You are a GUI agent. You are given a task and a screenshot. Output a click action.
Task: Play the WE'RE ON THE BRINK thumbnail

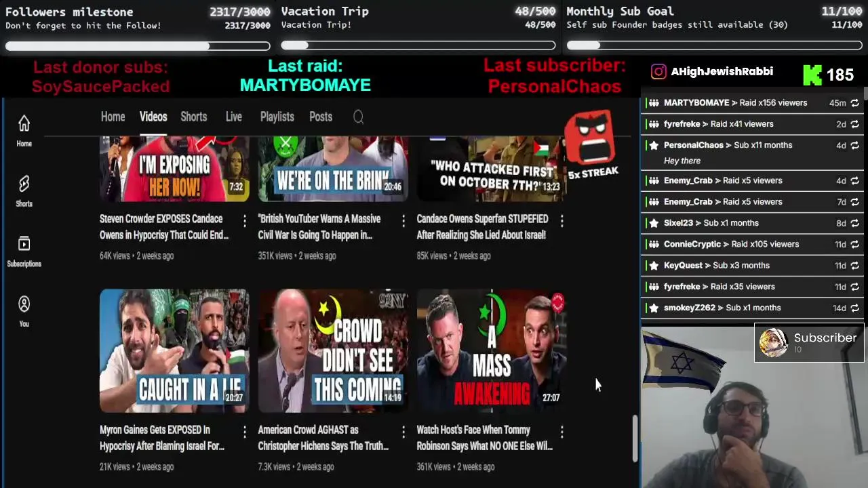point(333,169)
